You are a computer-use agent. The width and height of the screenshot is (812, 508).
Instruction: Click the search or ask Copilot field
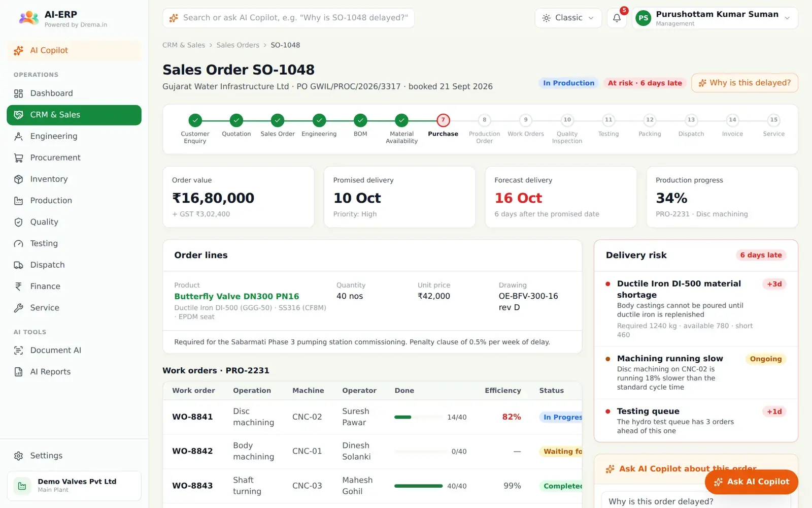[x=288, y=18]
